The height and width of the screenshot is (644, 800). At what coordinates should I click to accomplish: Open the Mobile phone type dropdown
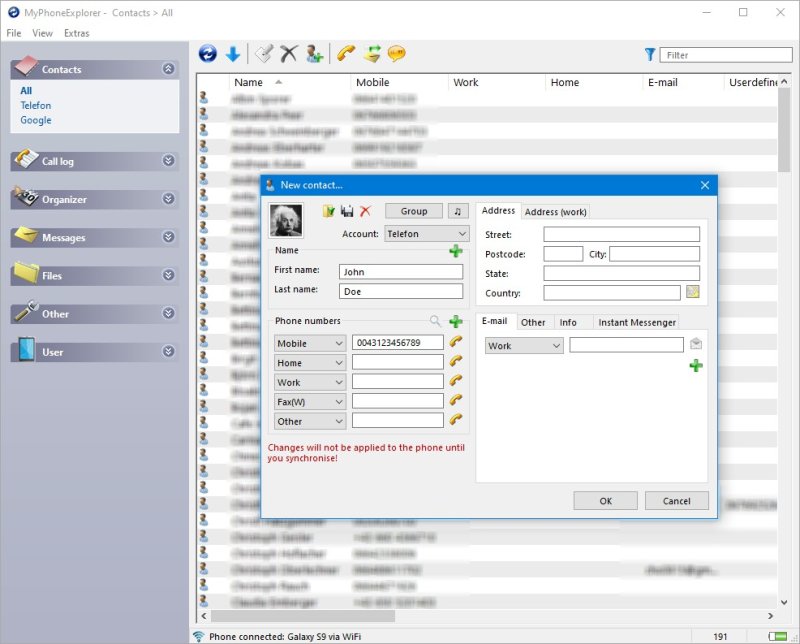coord(310,343)
